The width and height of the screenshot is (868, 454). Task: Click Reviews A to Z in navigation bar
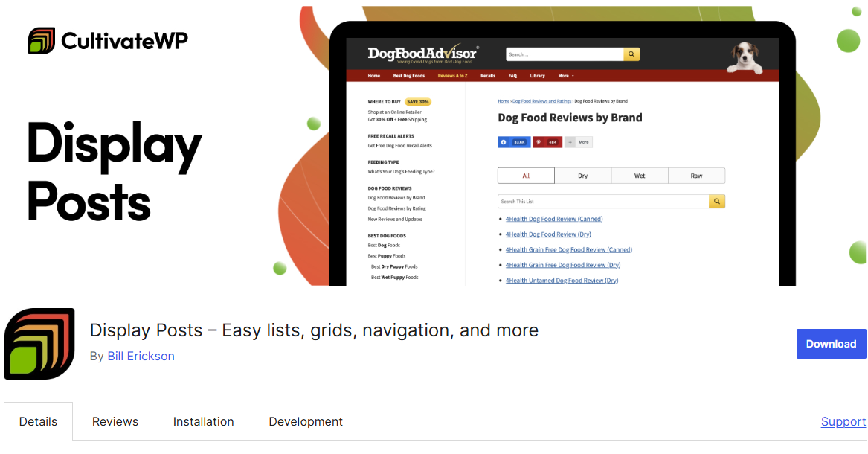point(452,76)
